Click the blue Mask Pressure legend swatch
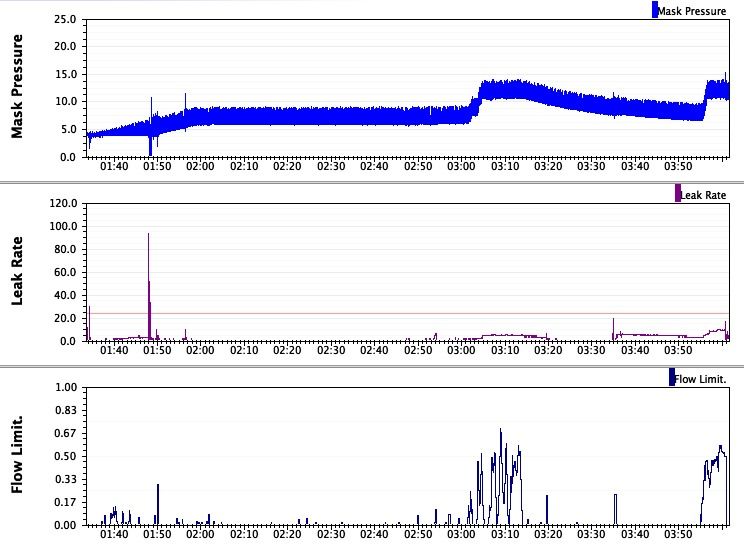This screenshot has width=744, height=549. coord(655,10)
